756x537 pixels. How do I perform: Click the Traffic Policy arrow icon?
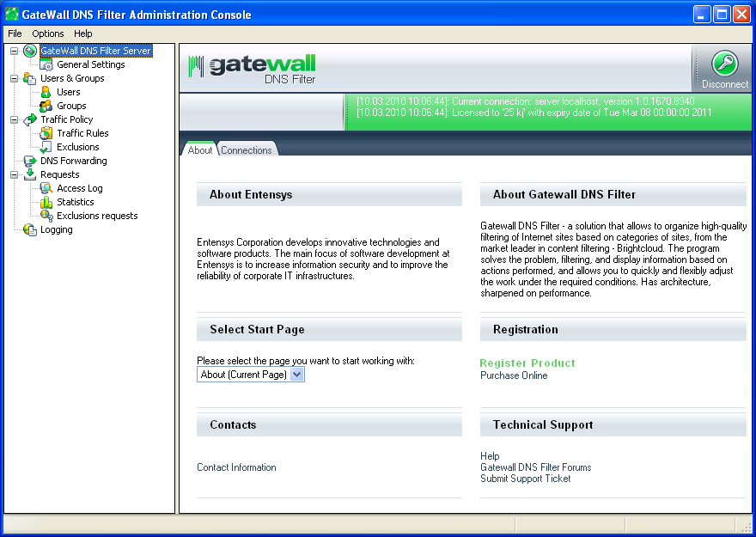tap(30, 119)
